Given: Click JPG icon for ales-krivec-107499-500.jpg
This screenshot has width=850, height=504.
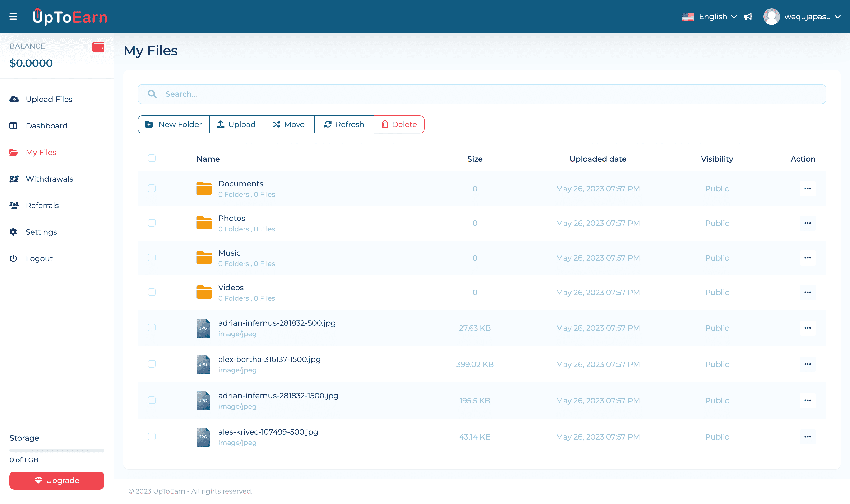Looking at the screenshot, I should pos(203,437).
